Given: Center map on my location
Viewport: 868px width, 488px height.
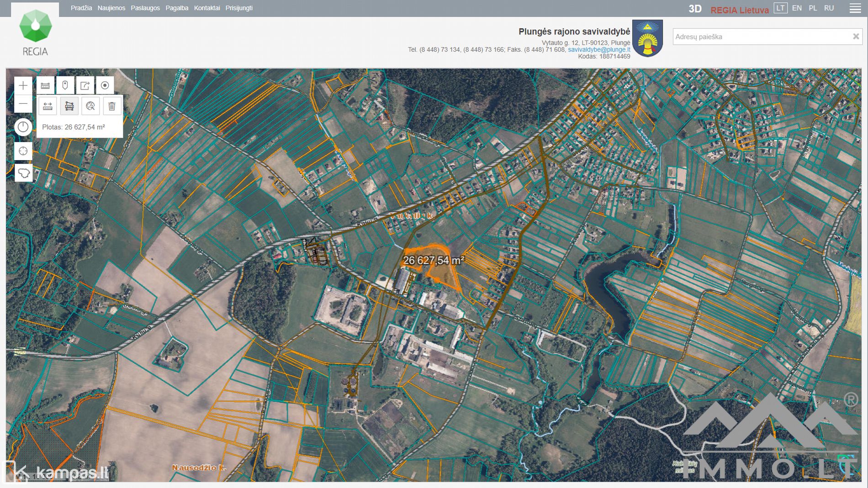Looking at the screenshot, I should (23, 151).
